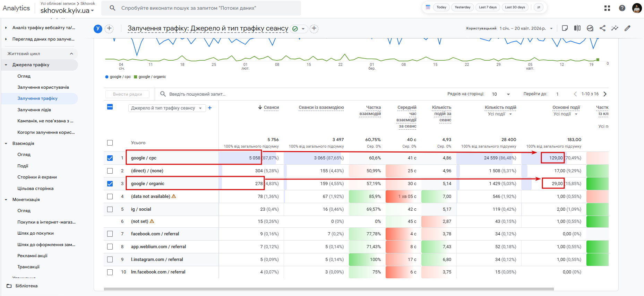644x296 pixels.
Task: Click the annotations note icon
Action: coord(565,28)
